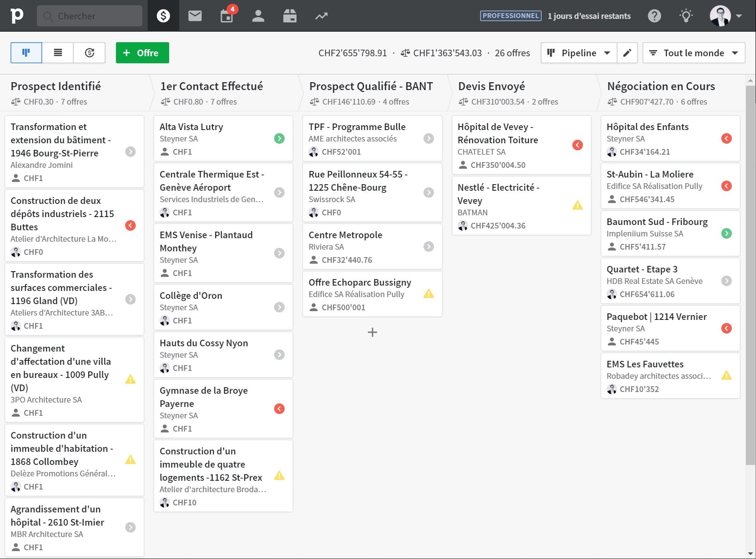Viewport: 756px width, 559px height.
Task: Switch to pipeline kanban view
Action: coord(26,53)
